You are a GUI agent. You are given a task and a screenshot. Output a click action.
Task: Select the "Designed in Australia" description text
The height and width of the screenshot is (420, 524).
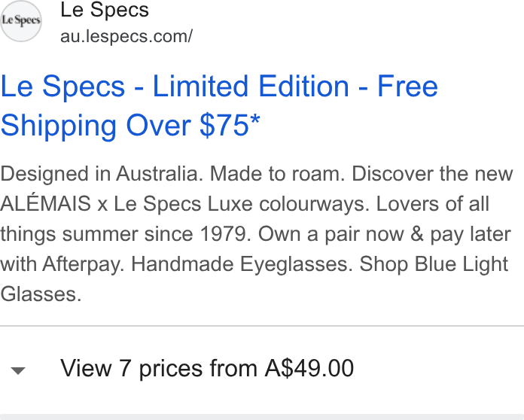coord(102,174)
